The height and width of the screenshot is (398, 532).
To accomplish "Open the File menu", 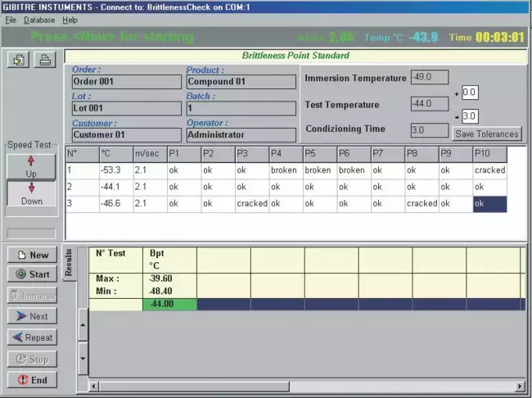I will 11,20.
